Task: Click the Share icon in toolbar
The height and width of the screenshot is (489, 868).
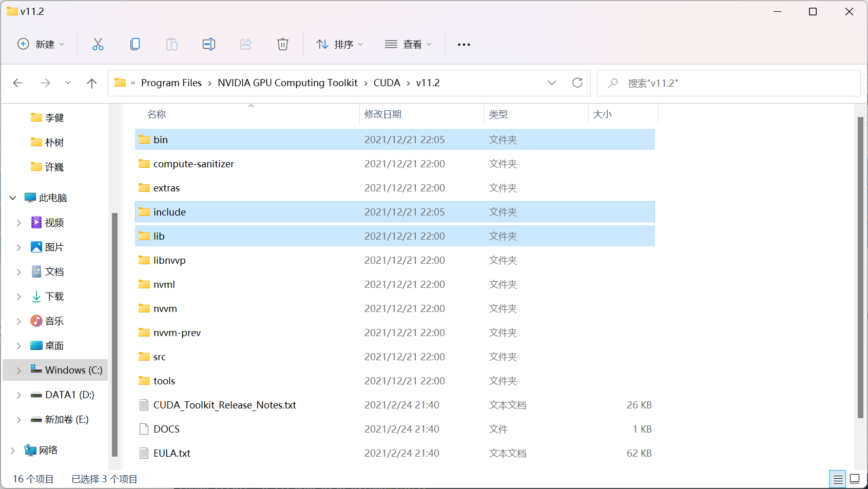Action: pos(246,44)
